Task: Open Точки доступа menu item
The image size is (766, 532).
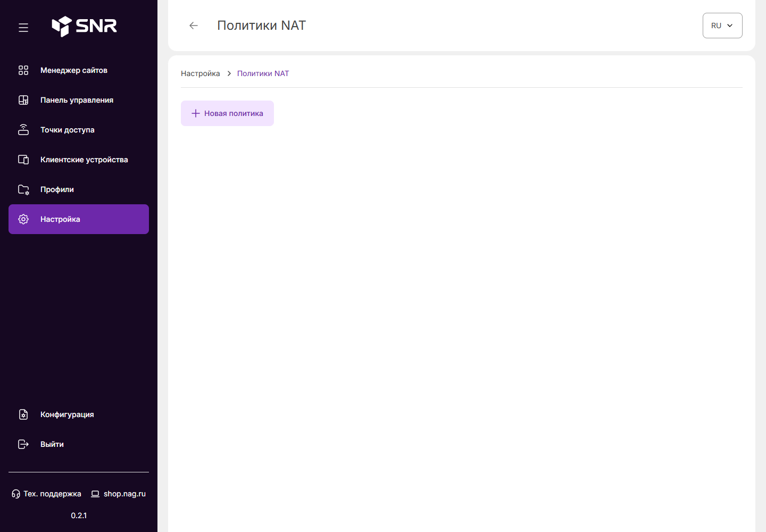Action: [79, 130]
